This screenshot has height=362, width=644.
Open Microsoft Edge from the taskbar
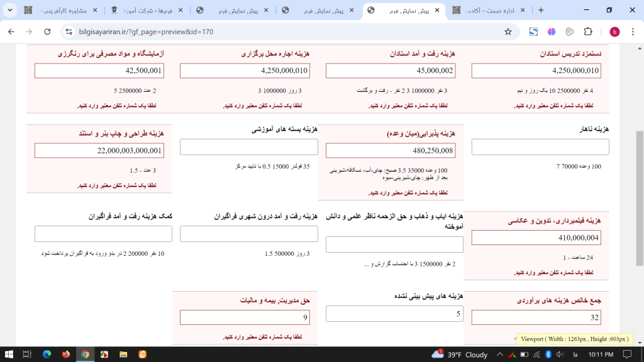pyautogui.click(x=47, y=354)
